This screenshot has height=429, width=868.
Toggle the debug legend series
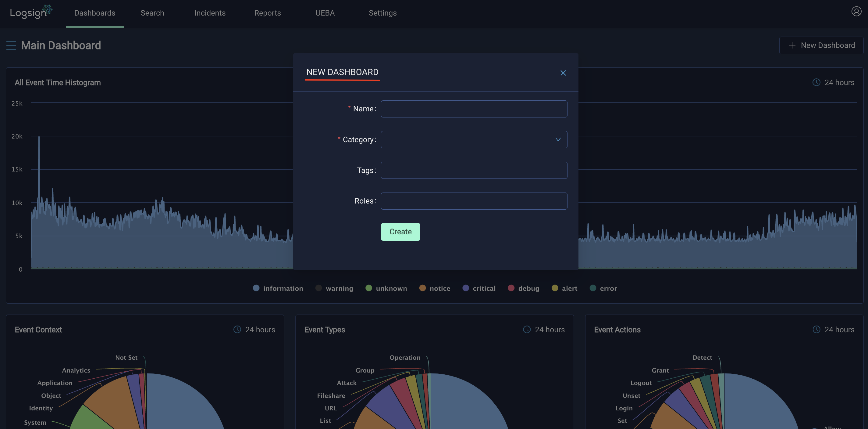pyautogui.click(x=524, y=288)
